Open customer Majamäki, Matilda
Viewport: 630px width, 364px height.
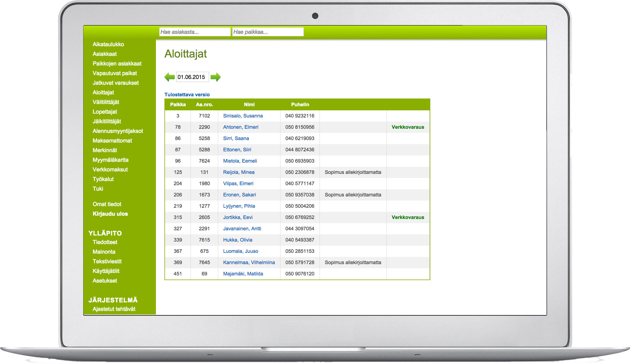click(243, 274)
